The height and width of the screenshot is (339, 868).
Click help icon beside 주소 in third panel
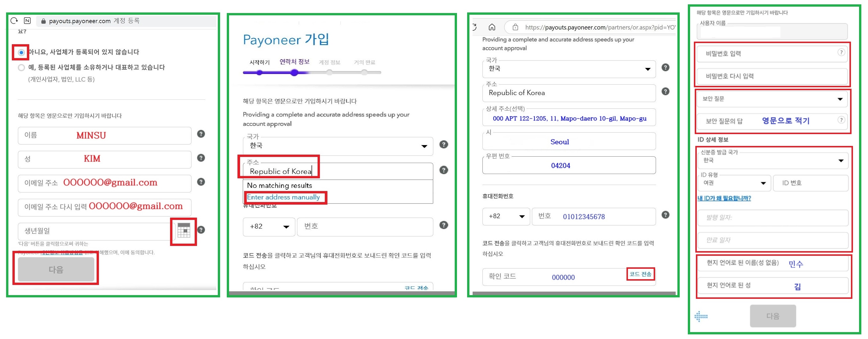(x=666, y=92)
